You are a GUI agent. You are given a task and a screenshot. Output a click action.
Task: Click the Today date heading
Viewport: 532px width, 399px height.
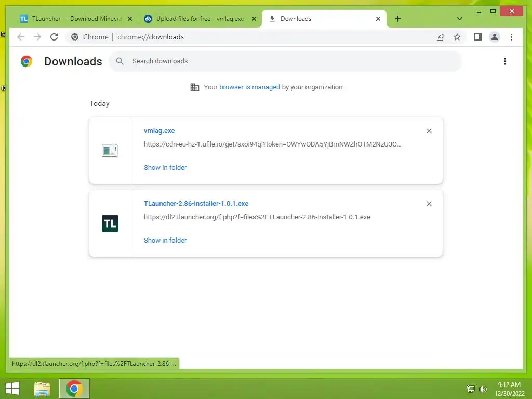click(x=99, y=103)
